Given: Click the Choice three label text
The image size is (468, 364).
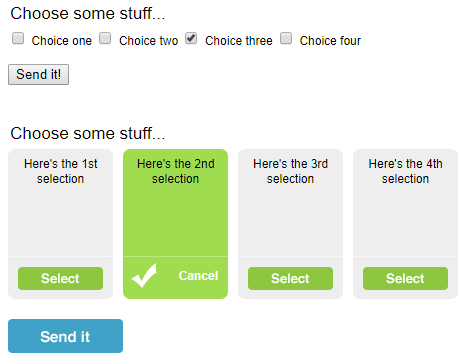Looking at the screenshot, I should coord(239,41).
